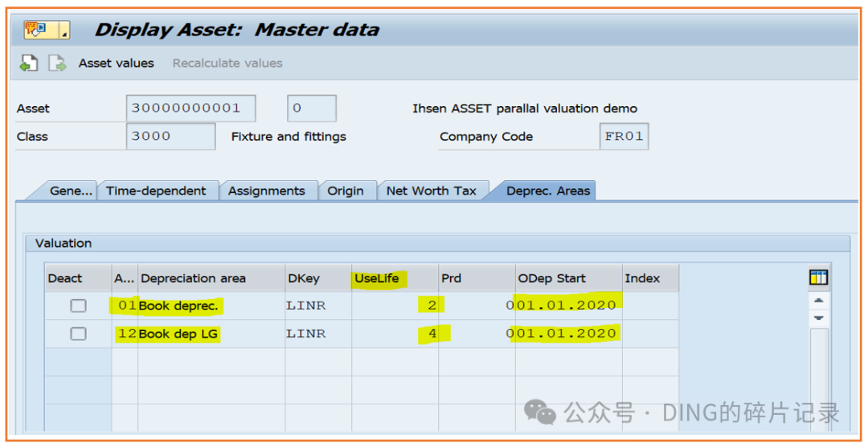Click the Prd column header
This screenshot has width=868, height=447.
click(x=477, y=278)
